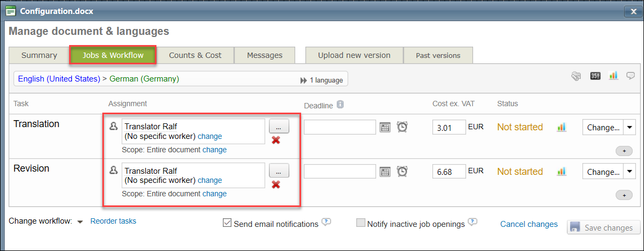
Task: Uncheck Send email notifications
Action: click(x=227, y=223)
